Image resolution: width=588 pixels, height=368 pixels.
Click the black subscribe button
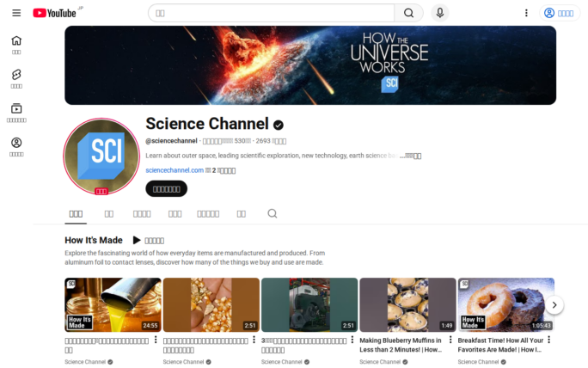coord(166,188)
